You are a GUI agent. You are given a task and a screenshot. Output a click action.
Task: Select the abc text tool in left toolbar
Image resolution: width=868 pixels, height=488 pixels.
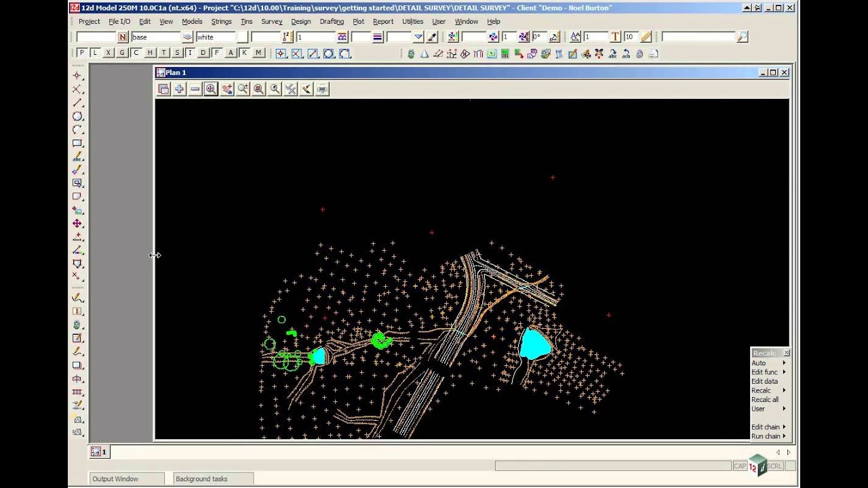(x=77, y=157)
